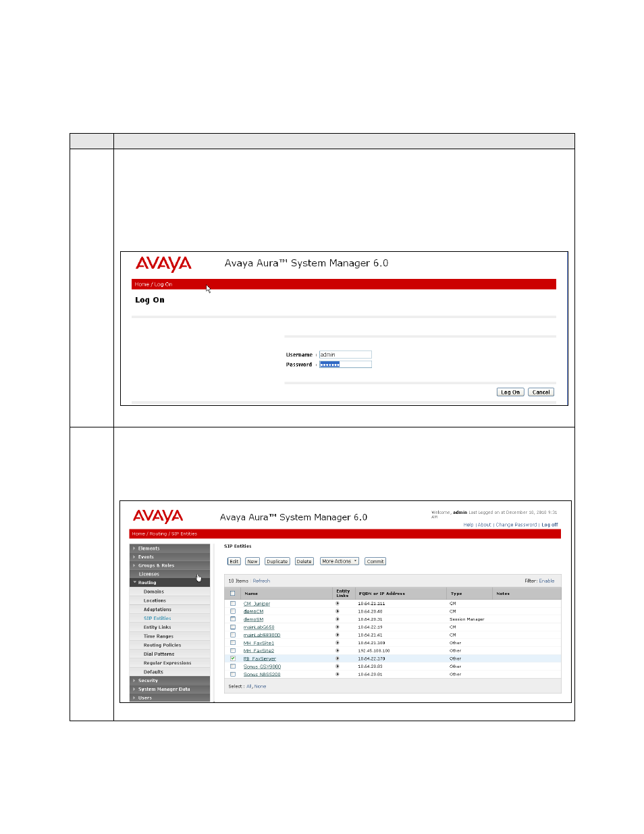Click the Refresh link

click(261, 581)
